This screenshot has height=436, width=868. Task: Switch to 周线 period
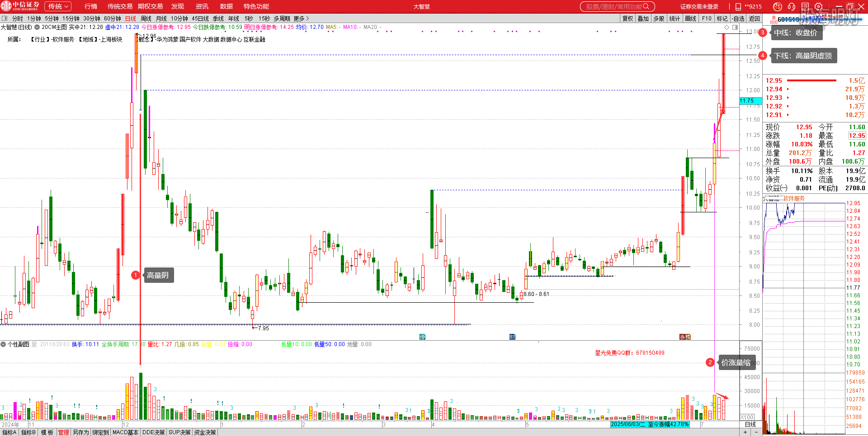146,19
